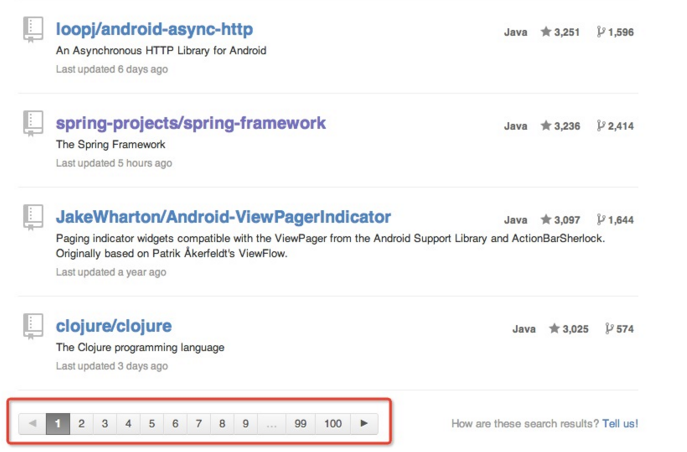Click 'The Clojure programming language' description

pos(140,348)
